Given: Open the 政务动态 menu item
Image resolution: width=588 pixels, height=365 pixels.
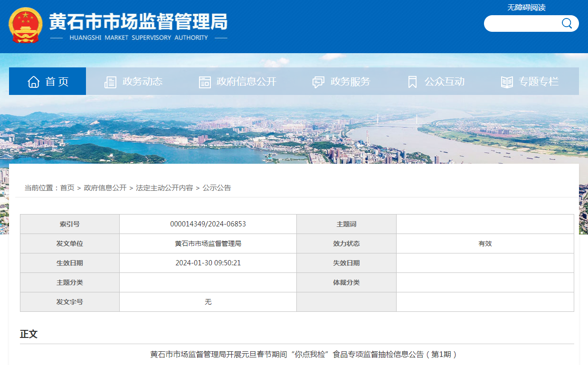Looking at the screenshot, I should coord(142,82).
